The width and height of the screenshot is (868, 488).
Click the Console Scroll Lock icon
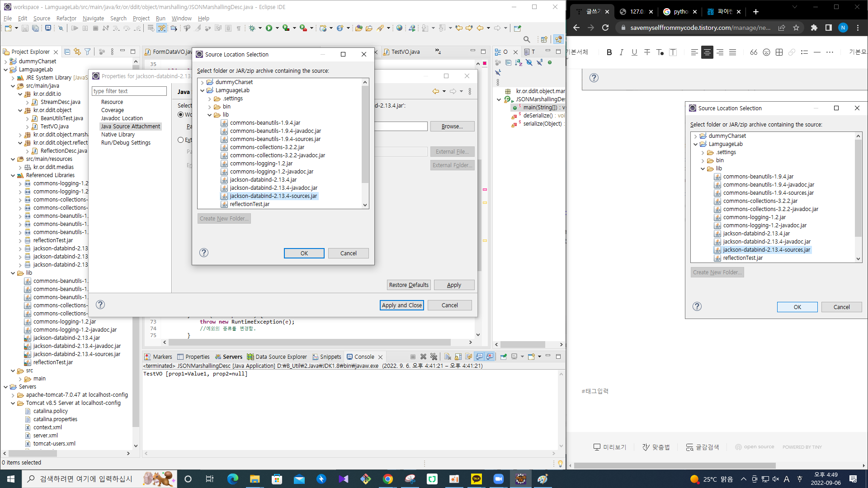pos(458,357)
